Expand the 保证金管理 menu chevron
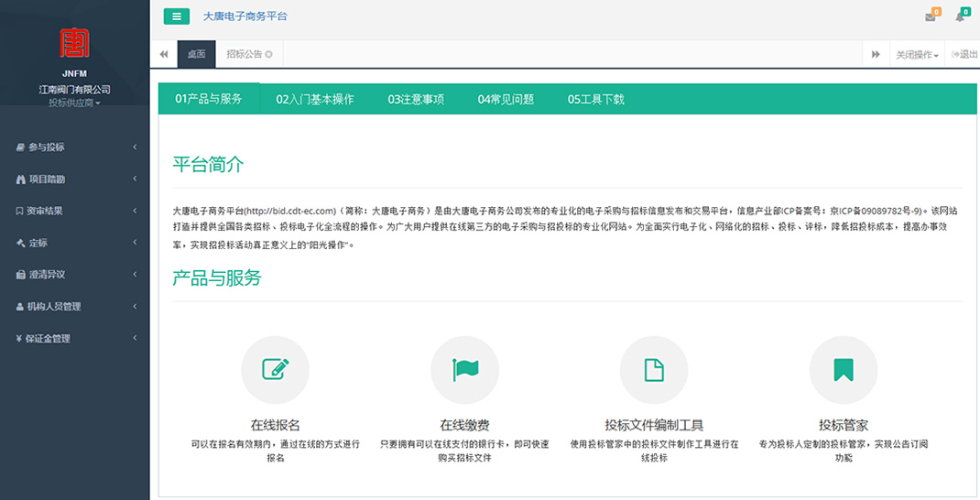The height and width of the screenshot is (500, 980). [135, 338]
